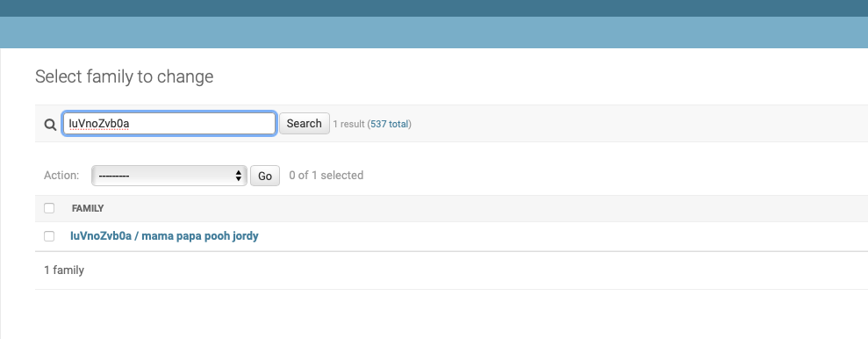Toggle the select-all checkbox in table header

(x=49, y=208)
